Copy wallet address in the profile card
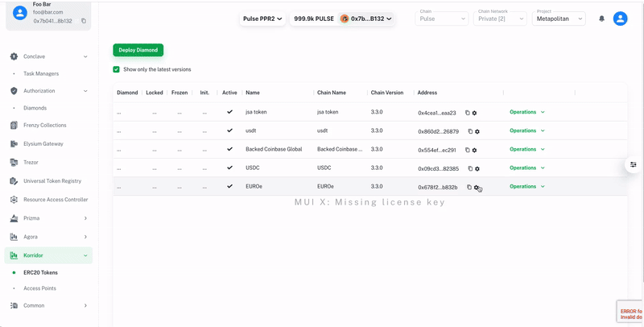The width and height of the screenshot is (644, 327). click(x=84, y=21)
